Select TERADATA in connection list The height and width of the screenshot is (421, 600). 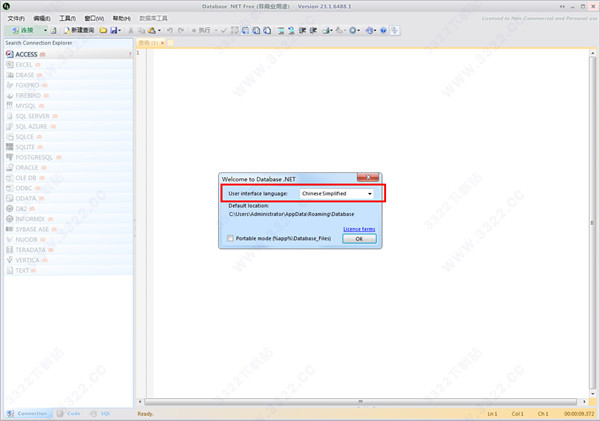tap(68, 250)
